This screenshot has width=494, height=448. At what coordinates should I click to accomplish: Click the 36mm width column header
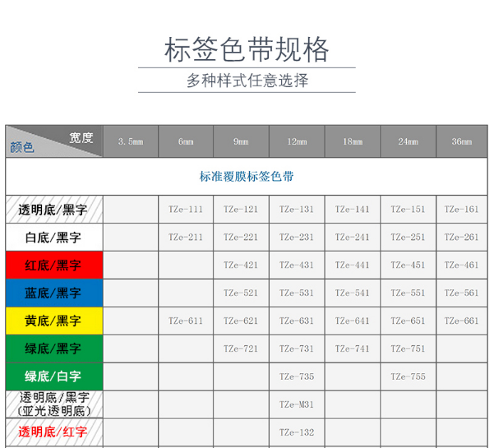462,141
